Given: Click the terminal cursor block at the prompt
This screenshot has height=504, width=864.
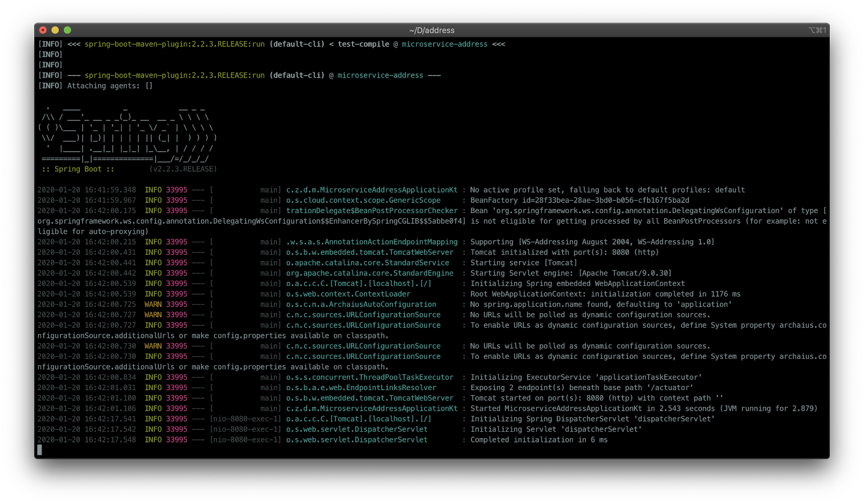Looking at the screenshot, I should click(x=39, y=449).
